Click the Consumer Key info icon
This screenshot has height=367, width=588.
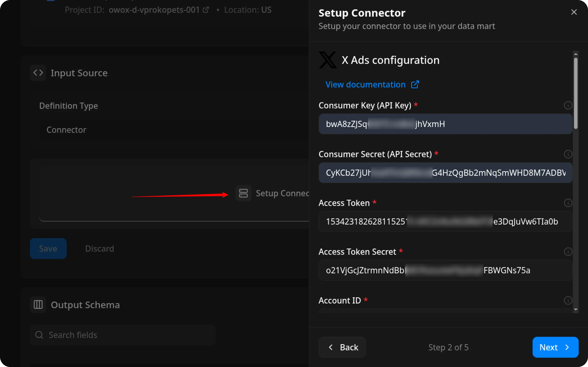point(568,105)
